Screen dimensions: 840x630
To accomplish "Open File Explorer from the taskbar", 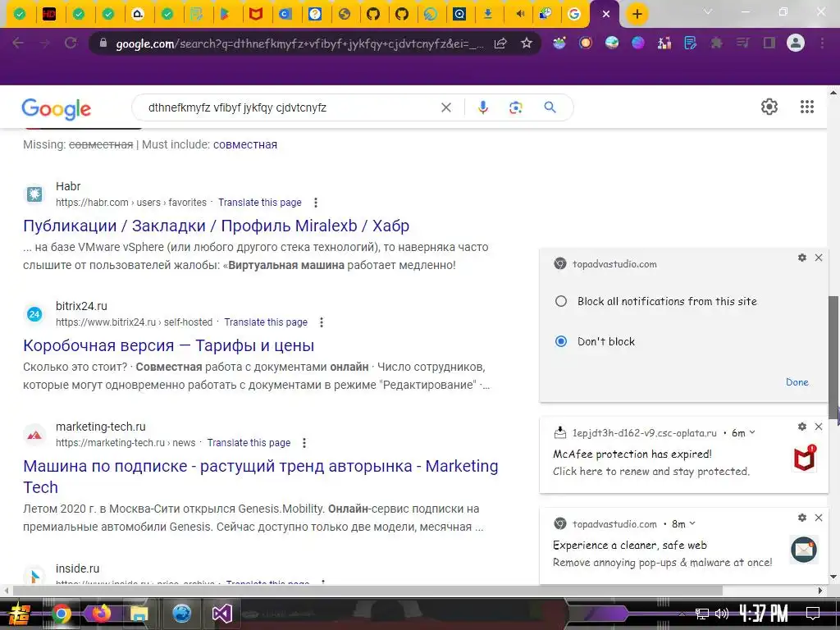I will pos(139,614).
